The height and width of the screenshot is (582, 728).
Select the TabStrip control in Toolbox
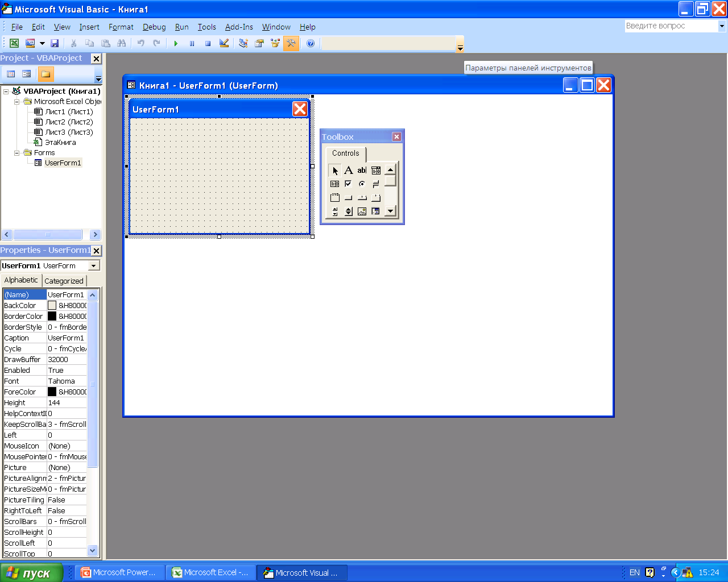(362, 198)
